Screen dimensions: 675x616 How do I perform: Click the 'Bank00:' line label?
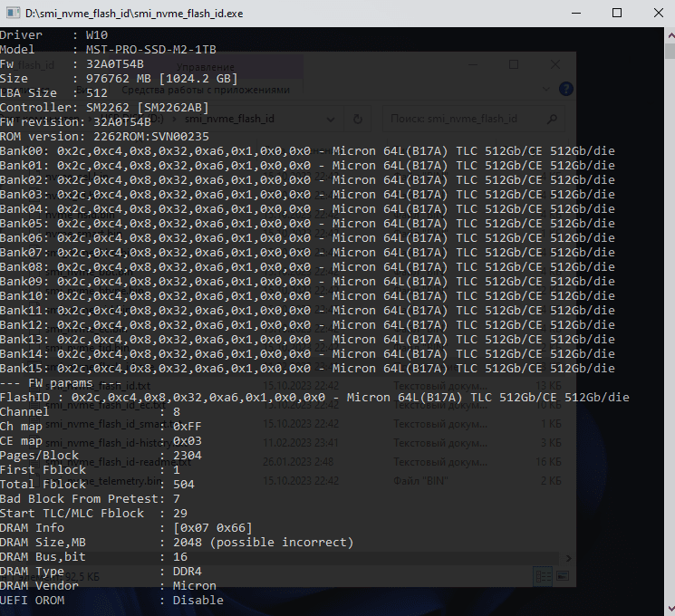click(x=24, y=151)
